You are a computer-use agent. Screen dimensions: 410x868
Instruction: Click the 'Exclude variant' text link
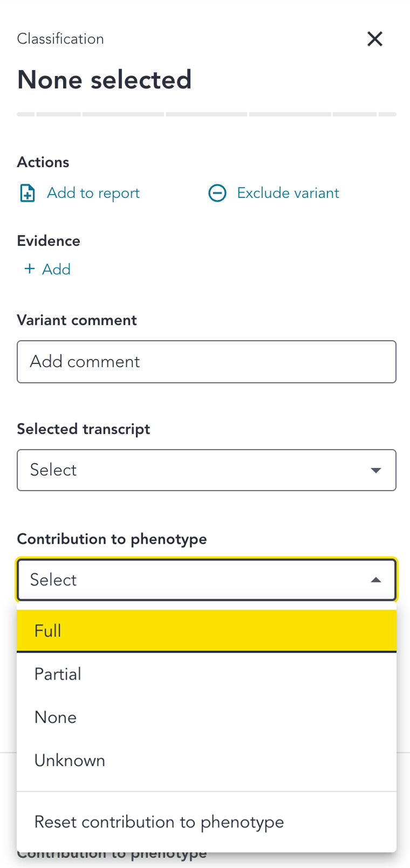coord(288,193)
